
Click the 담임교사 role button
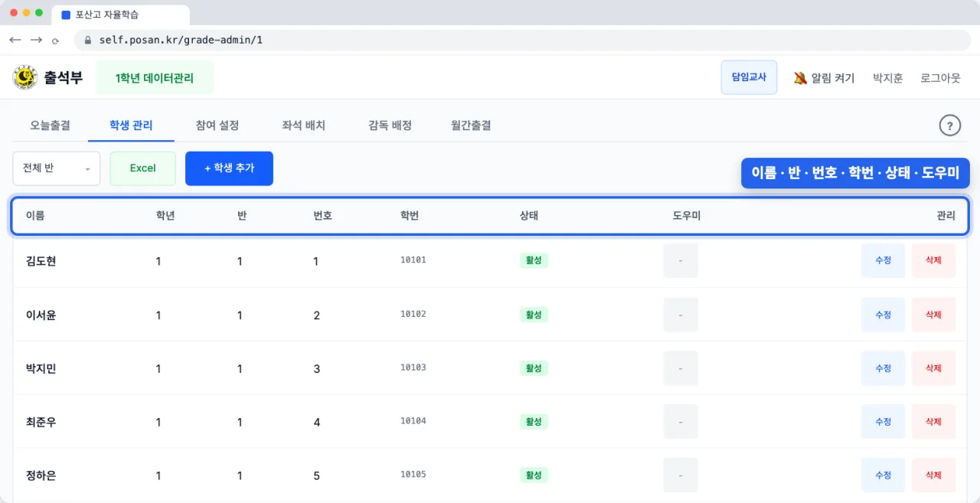749,77
